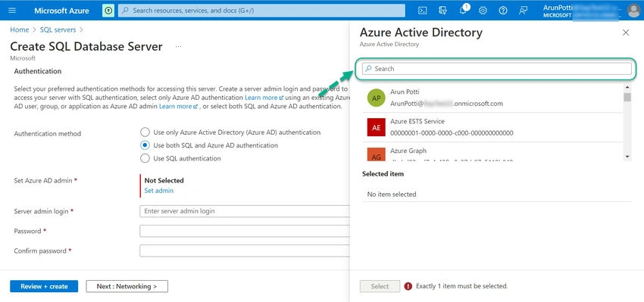Open the Help question mark icon
This screenshot has width=644, height=302.
point(503,11)
